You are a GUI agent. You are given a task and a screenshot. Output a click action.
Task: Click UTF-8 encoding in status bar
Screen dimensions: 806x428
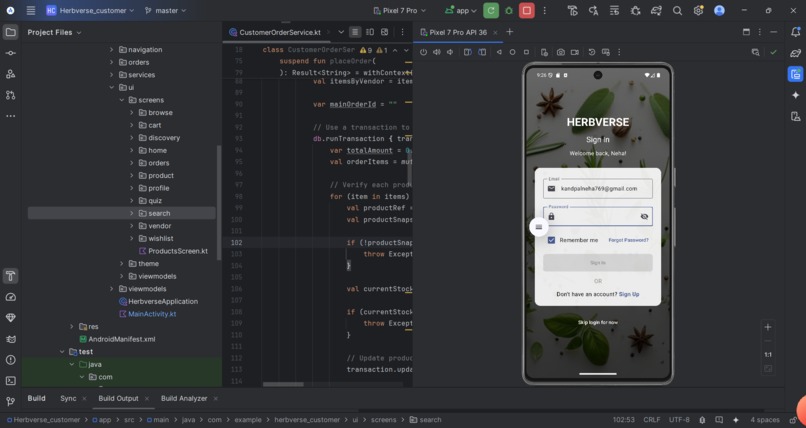(679, 420)
